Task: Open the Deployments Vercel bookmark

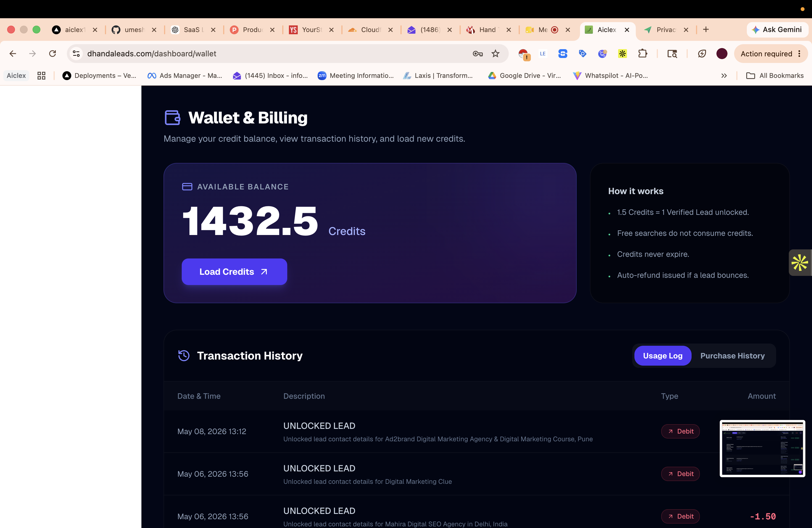Action: click(100, 76)
